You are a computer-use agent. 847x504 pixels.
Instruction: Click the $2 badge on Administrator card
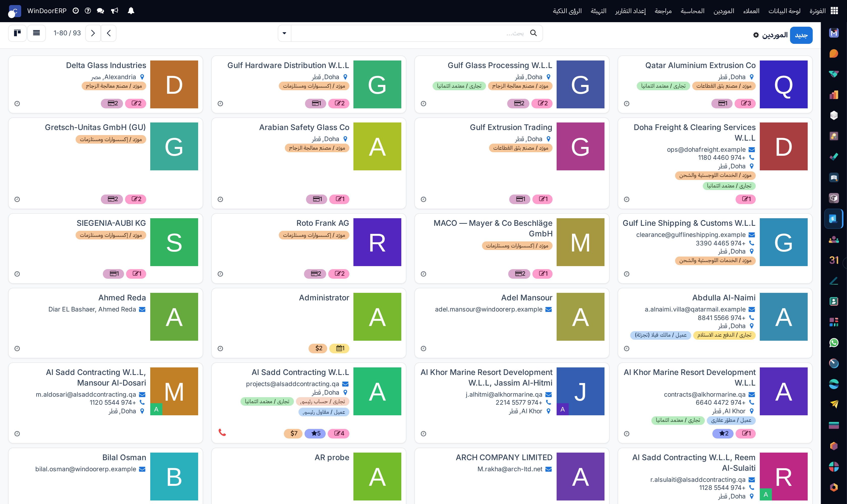coord(318,348)
